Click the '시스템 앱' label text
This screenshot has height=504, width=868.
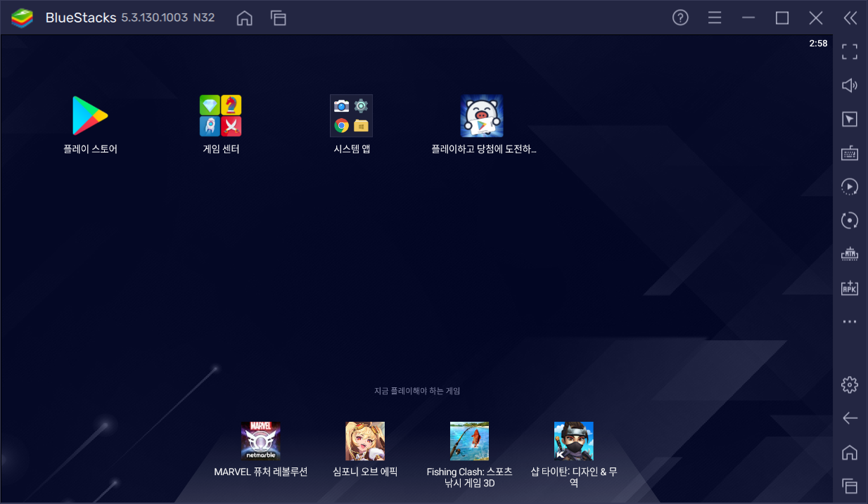352,149
